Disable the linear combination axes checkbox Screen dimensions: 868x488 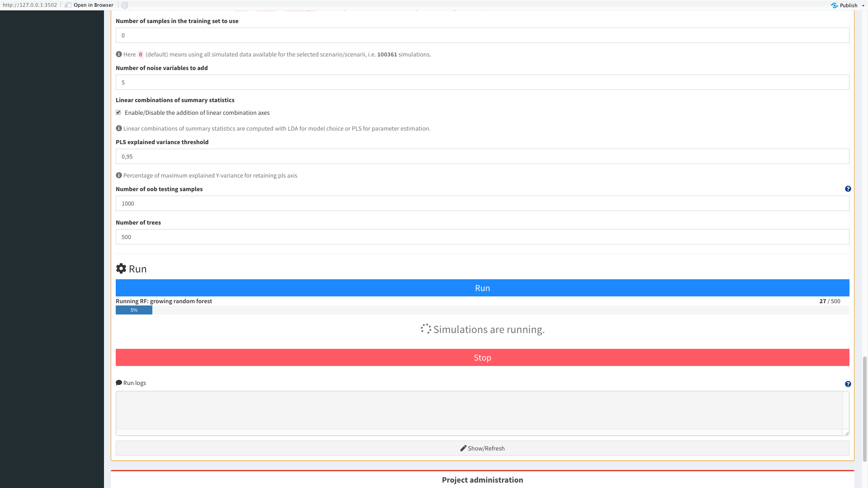pyautogui.click(x=118, y=113)
